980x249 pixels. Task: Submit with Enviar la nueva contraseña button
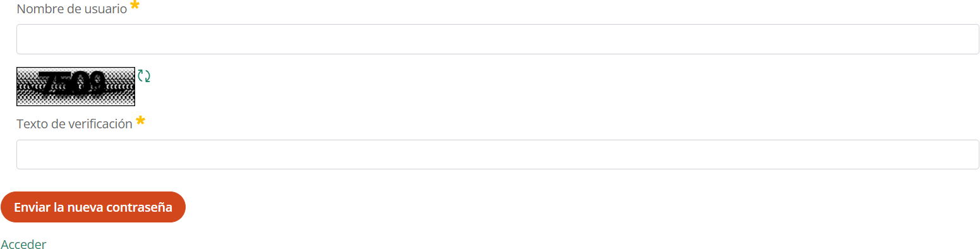(93, 207)
